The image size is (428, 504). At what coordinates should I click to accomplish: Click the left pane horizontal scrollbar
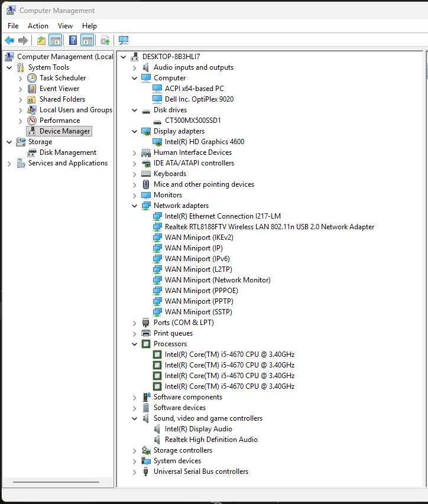(56, 482)
